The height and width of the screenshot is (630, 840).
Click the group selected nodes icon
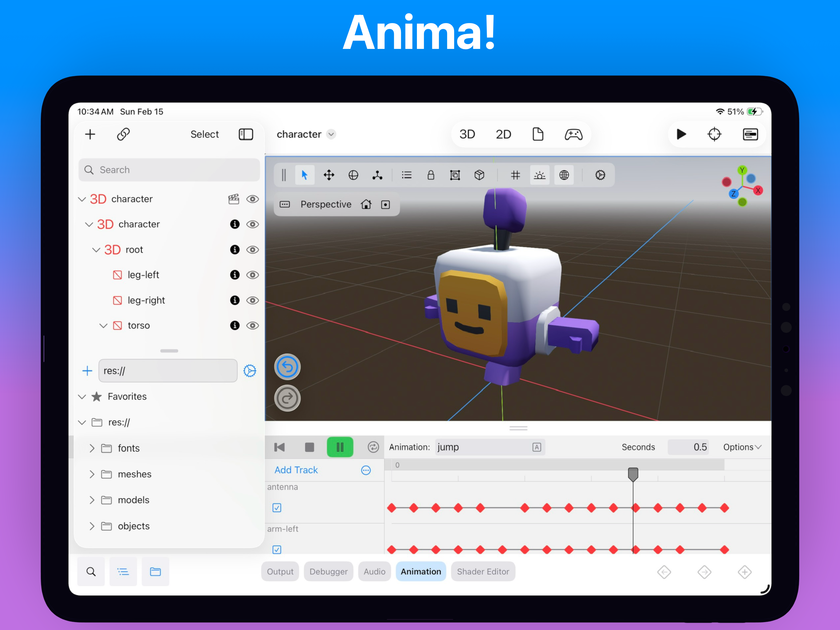[455, 175]
